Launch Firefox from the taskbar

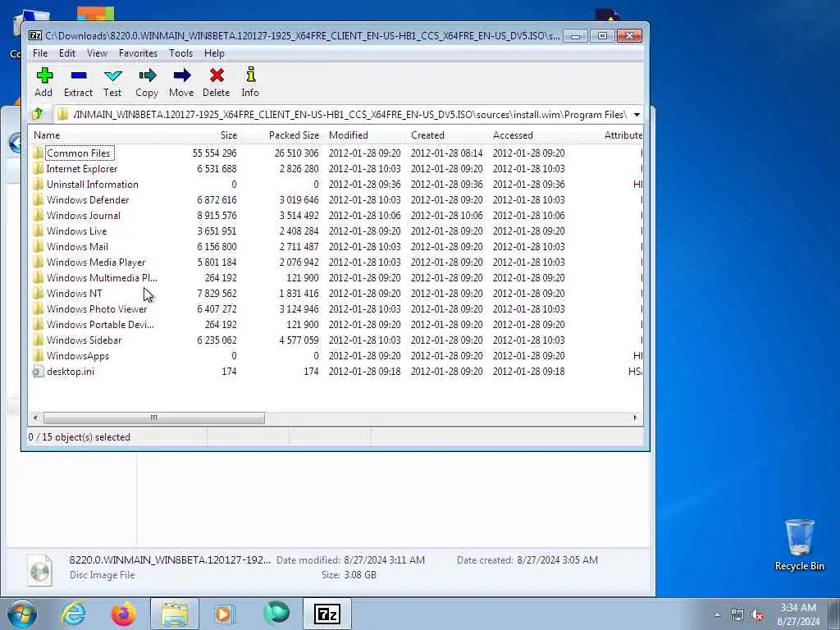coord(123,614)
